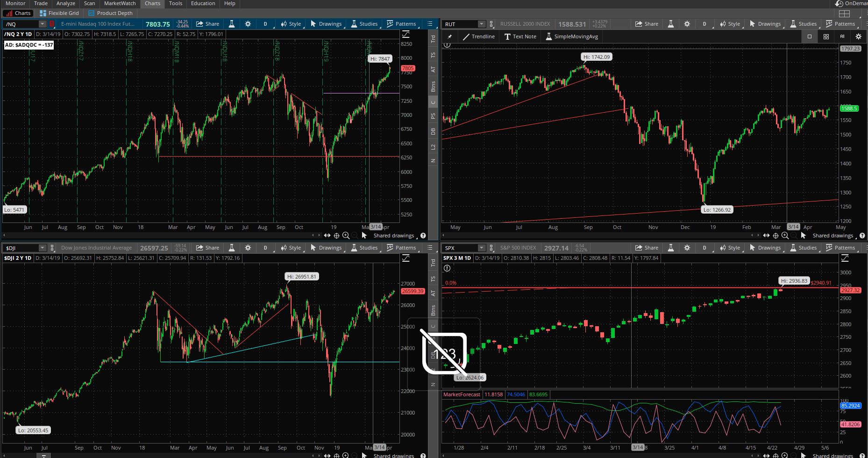Open the list menu icon on /NQ chart

430,24
